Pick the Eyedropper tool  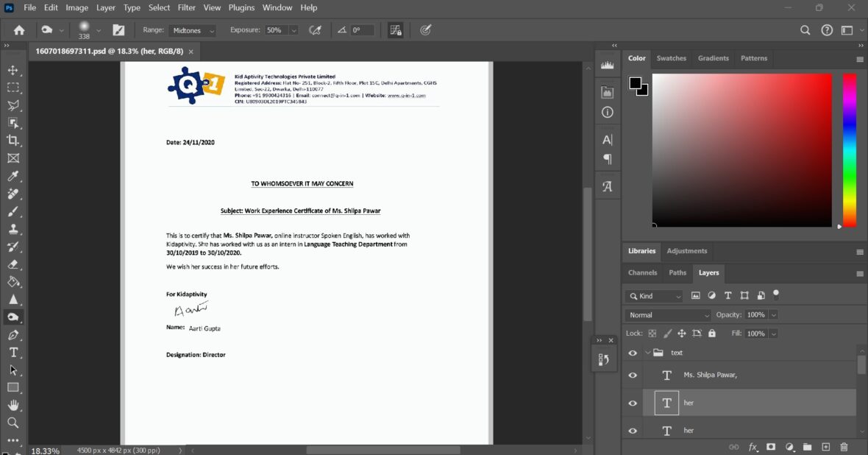tap(13, 176)
